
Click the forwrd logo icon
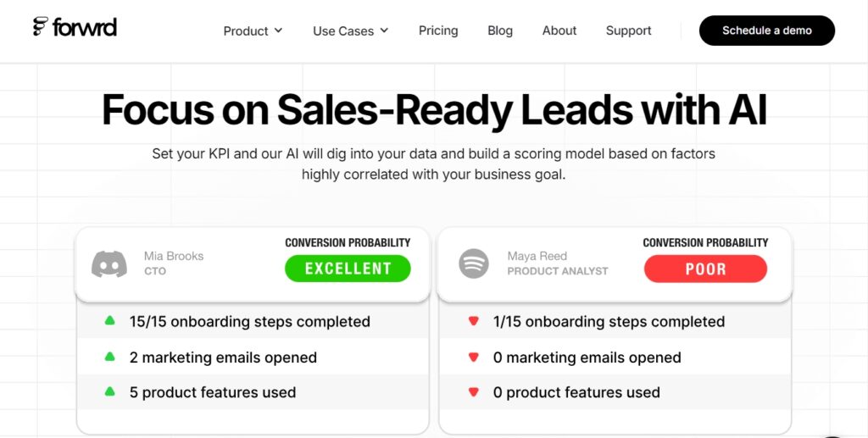41,26
